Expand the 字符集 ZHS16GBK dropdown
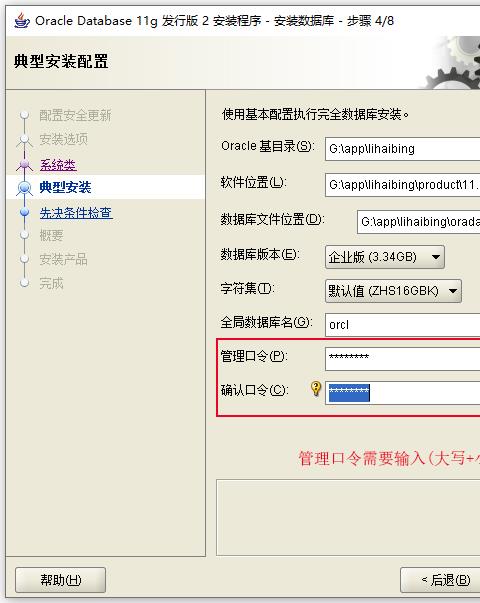Screen dimensions: 480x603 click(393, 291)
